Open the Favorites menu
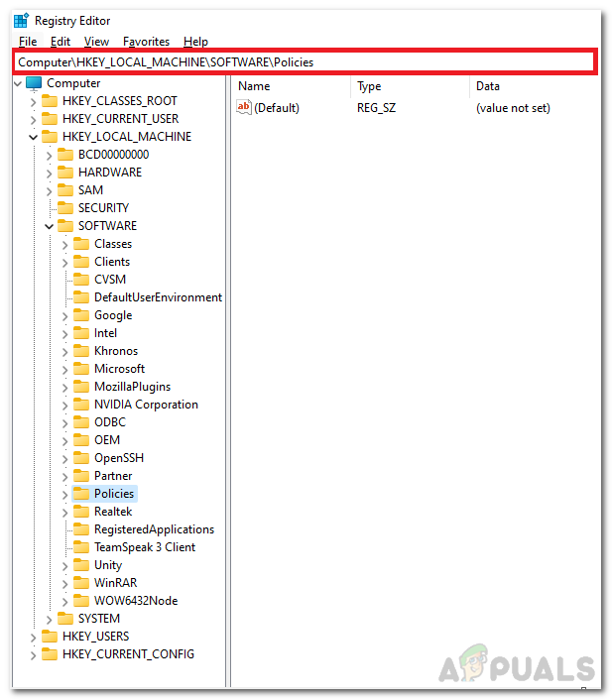 click(x=146, y=42)
